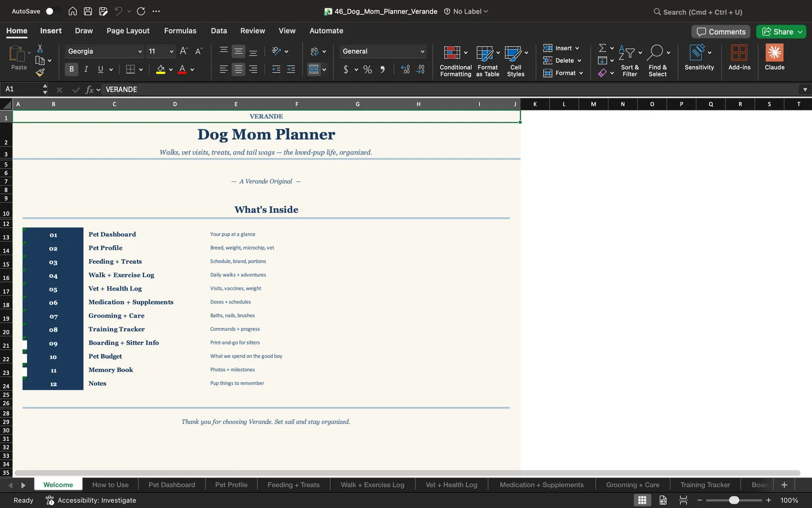Toggle AutoSave switch
This screenshot has height=508, width=812.
[x=52, y=11]
